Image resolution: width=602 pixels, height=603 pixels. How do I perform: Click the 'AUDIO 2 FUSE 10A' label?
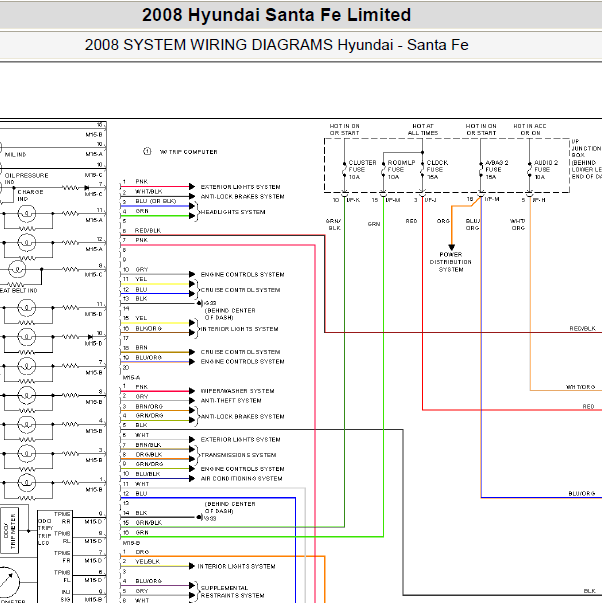point(546,170)
